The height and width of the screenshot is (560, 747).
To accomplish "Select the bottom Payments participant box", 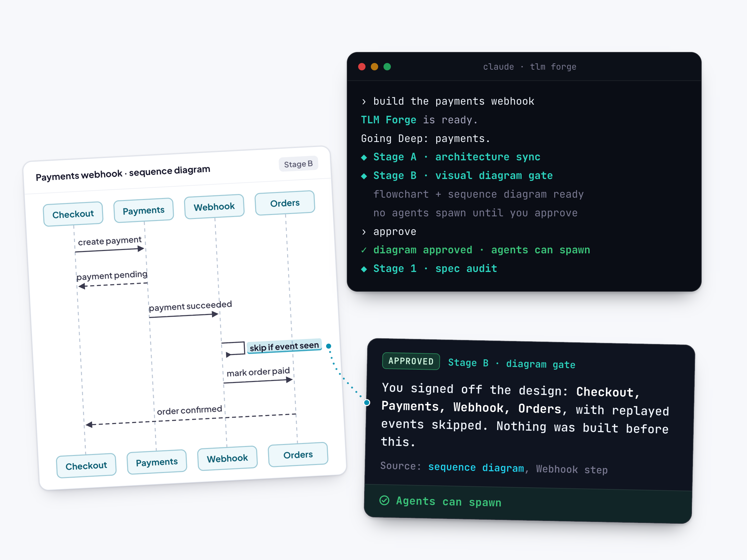I will [157, 462].
